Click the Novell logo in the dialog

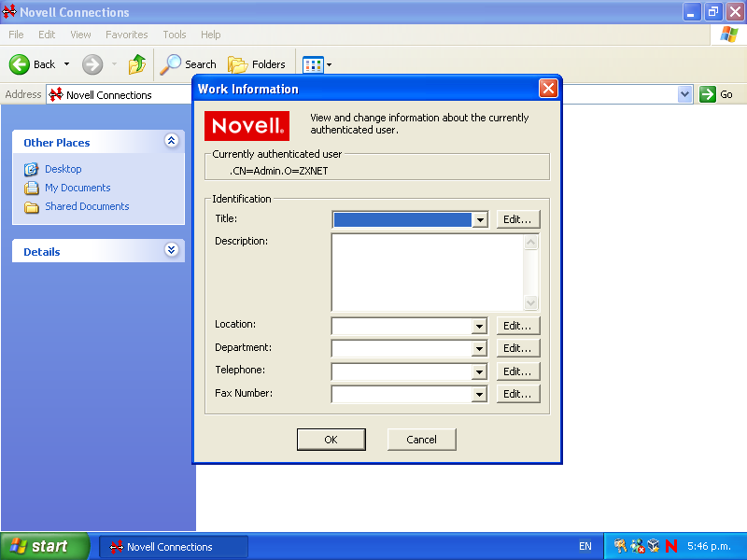coord(247,126)
